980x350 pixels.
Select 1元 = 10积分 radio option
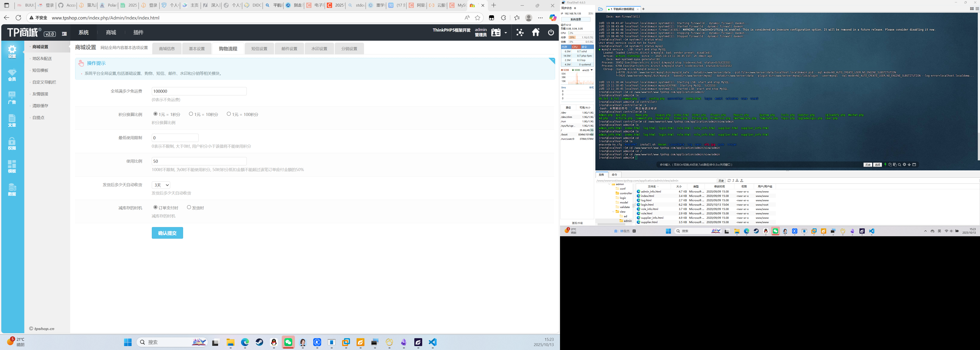point(191,114)
